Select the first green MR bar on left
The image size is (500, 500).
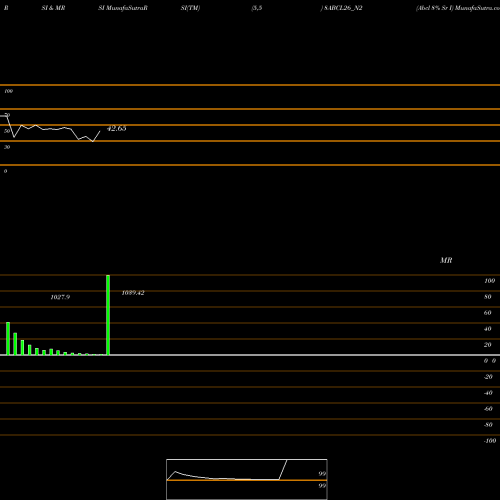(x=8, y=339)
